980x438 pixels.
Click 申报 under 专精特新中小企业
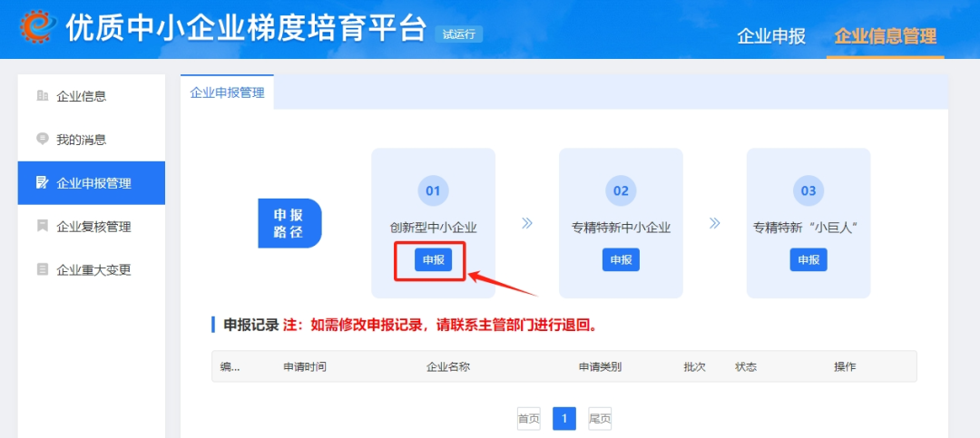point(621,260)
